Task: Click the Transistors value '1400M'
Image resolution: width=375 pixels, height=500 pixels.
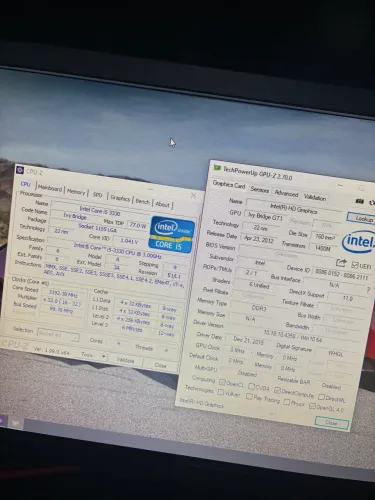Action: point(322,248)
